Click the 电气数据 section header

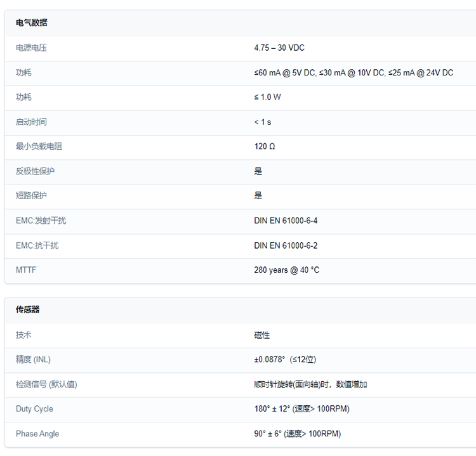click(32, 23)
